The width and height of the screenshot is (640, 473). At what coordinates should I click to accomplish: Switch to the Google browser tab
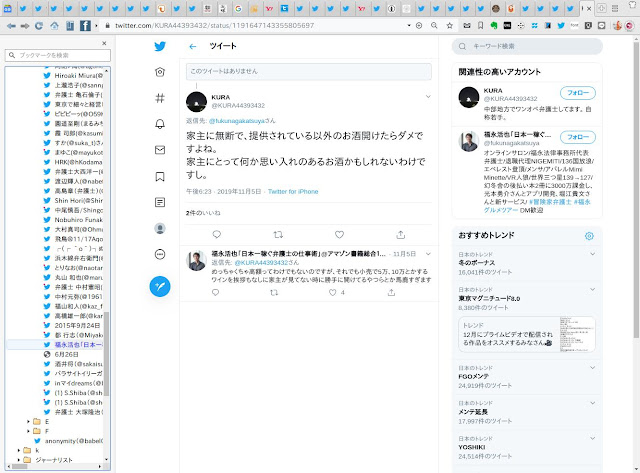point(238,8)
